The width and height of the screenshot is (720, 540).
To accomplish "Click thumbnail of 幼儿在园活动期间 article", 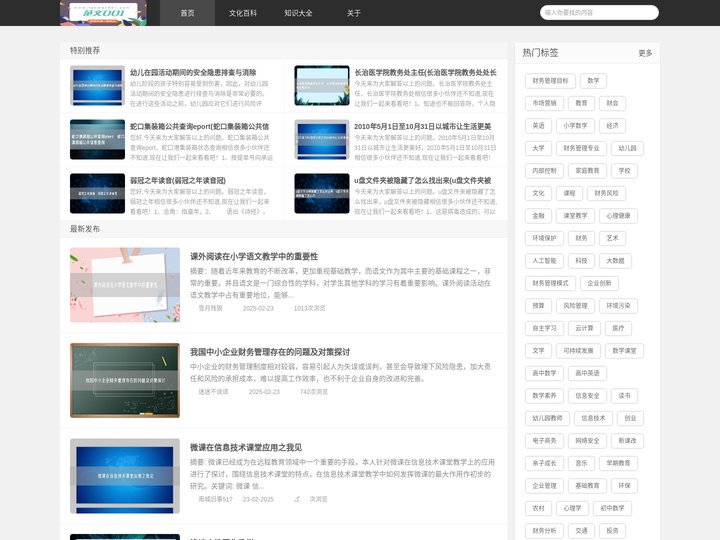I will point(97,85).
